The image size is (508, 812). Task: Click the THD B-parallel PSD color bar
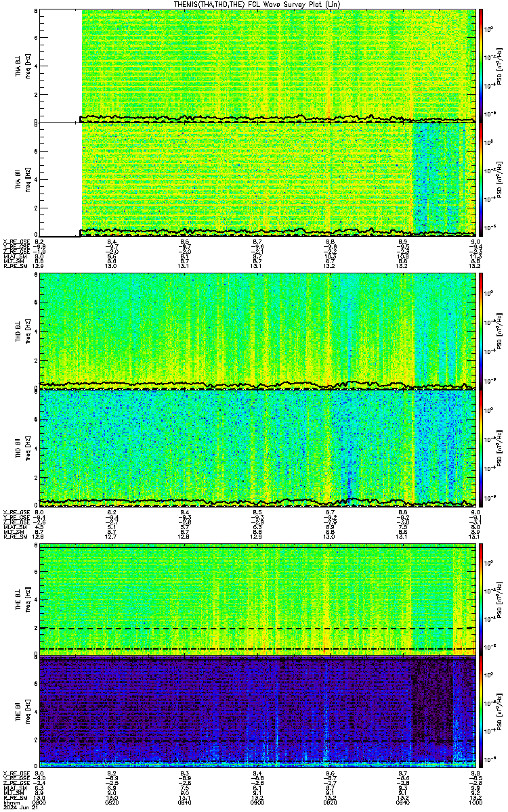point(481,447)
